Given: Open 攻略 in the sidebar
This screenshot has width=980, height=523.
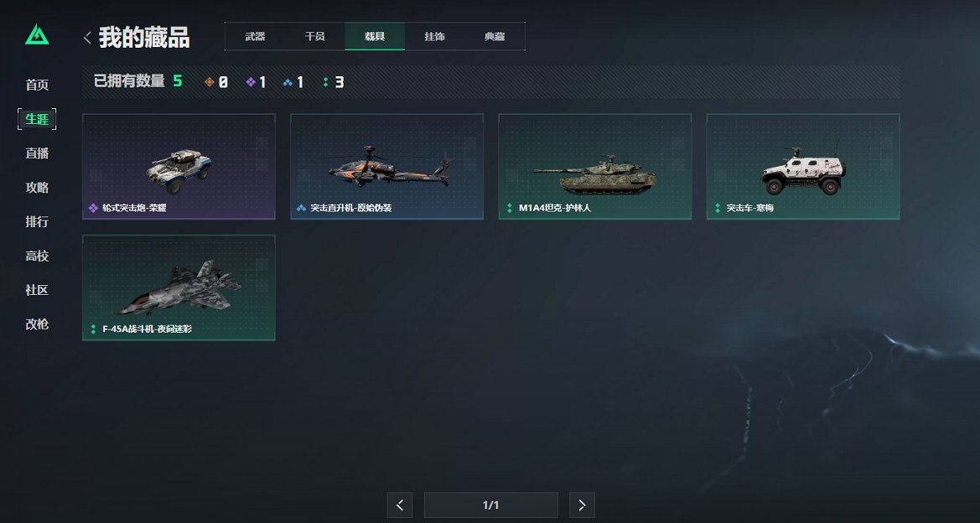Looking at the screenshot, I should (x=37, y=188).
